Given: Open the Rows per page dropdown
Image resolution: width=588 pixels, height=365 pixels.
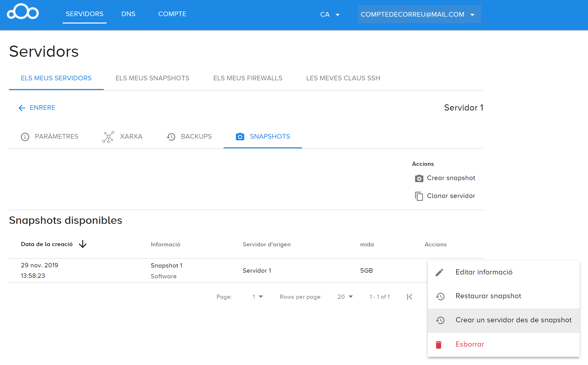Looking at the screenshot, I should [x=345, y=297].
